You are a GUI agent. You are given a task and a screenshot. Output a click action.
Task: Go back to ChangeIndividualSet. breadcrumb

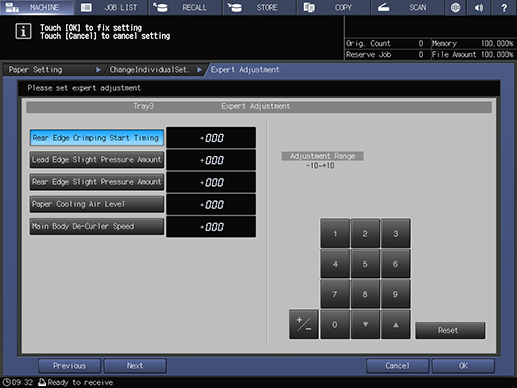[x=155, y=70]
